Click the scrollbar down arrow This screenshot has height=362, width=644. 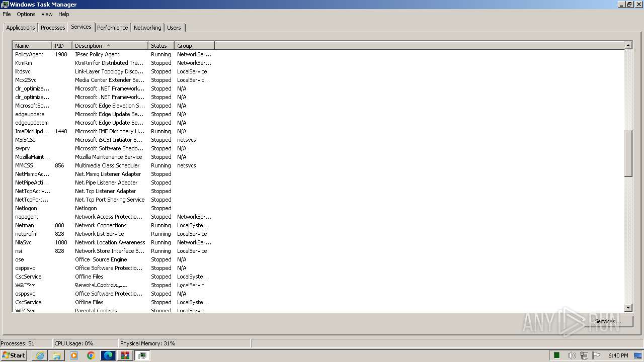point(628,308)
